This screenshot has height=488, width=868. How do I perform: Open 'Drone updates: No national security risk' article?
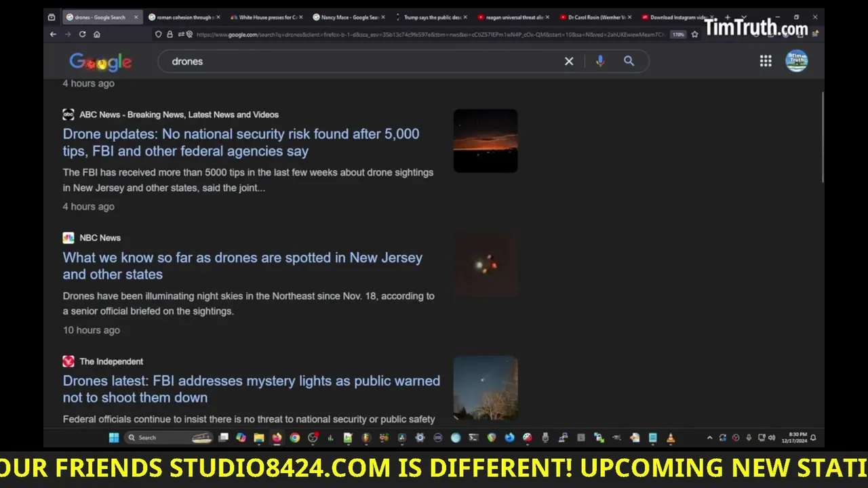coord(241,142)
